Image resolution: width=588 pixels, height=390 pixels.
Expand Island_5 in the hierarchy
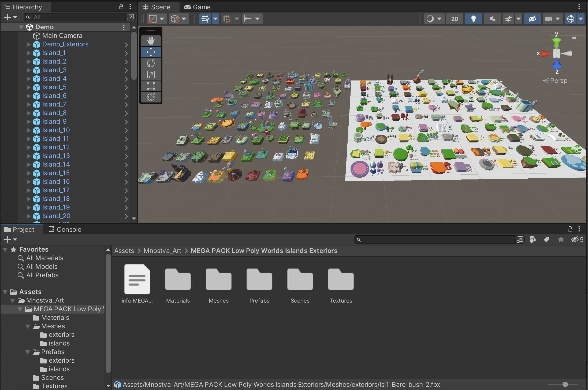tap(29, 87)
